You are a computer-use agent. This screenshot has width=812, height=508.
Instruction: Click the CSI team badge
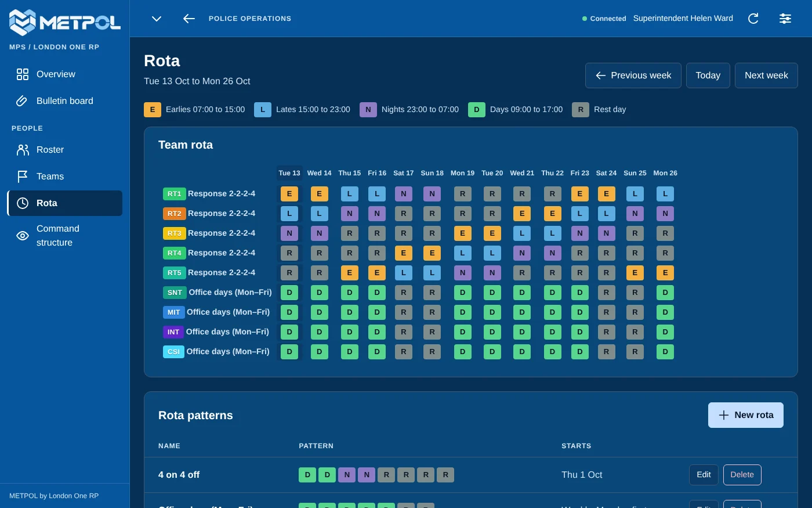pos(173,352)
